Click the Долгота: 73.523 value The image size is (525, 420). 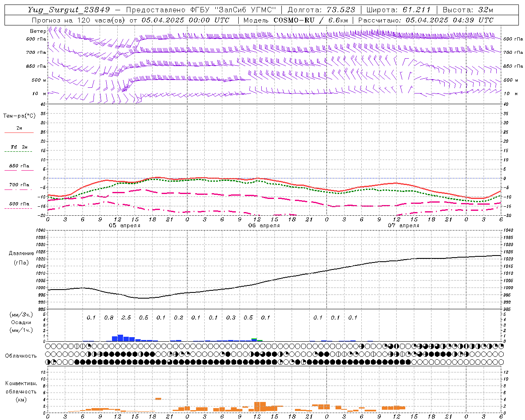(321, 10)
